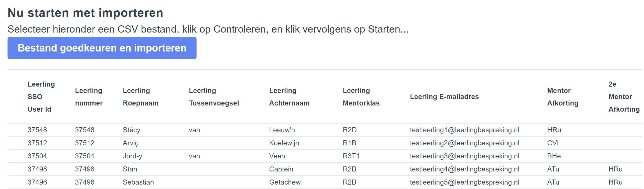Screen dimensions: 644x189
Task: Select the roepnaam cell Stécy
Action: tap(132, 130)
